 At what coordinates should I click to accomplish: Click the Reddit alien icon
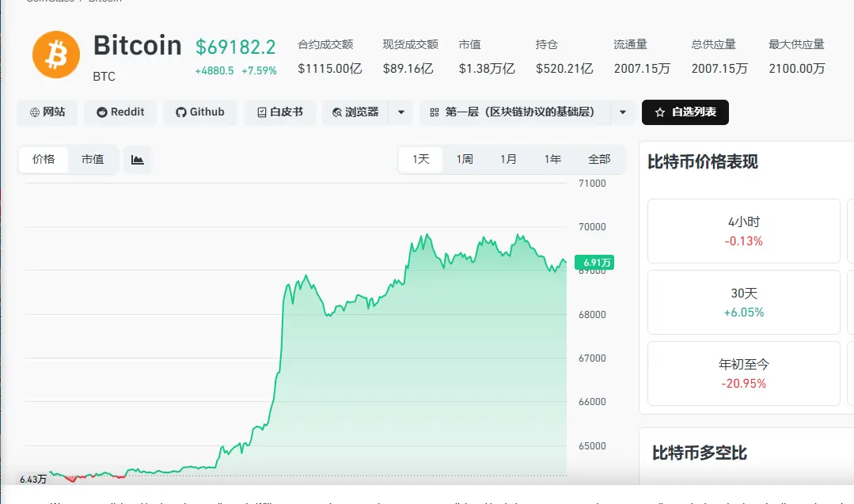(102, 112)
